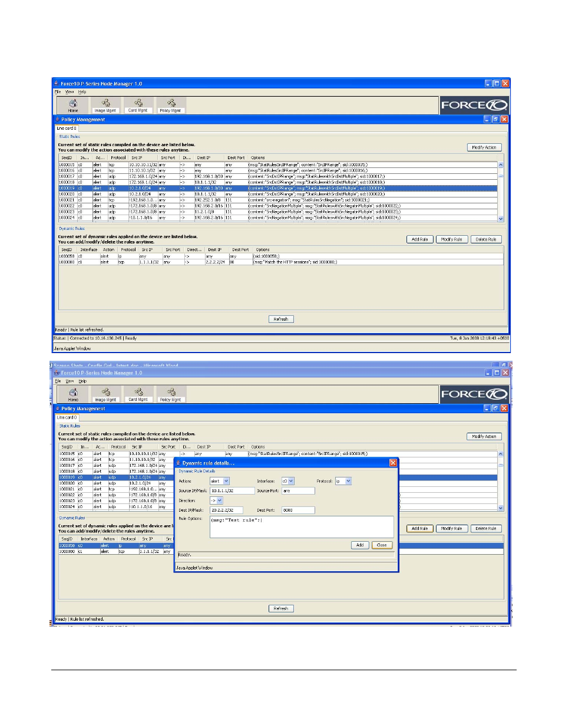Click Delete Rule in the upper screenshot
562x728 pixels.
(486, 239)
